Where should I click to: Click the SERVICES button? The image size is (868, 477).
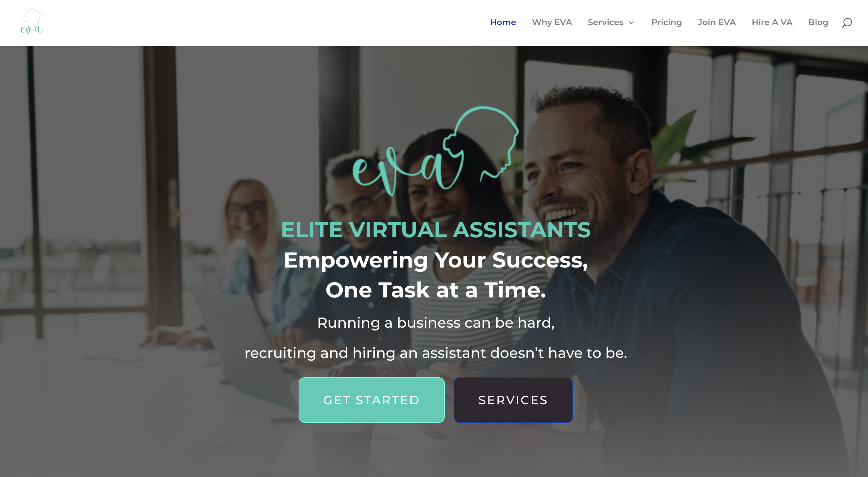click(x=513, y=400)
